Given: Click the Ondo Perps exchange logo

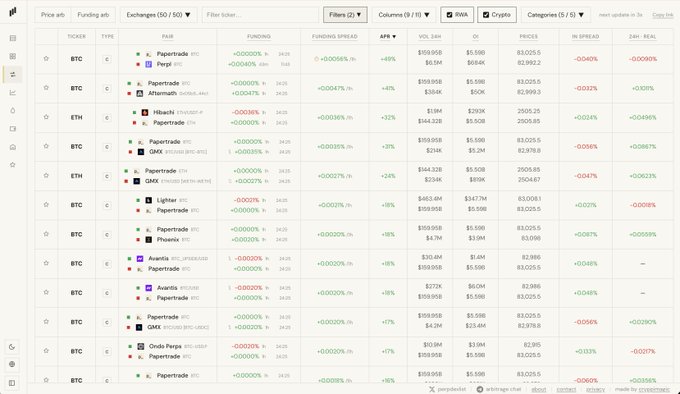Looking at the screenshot, I should 141,346.
